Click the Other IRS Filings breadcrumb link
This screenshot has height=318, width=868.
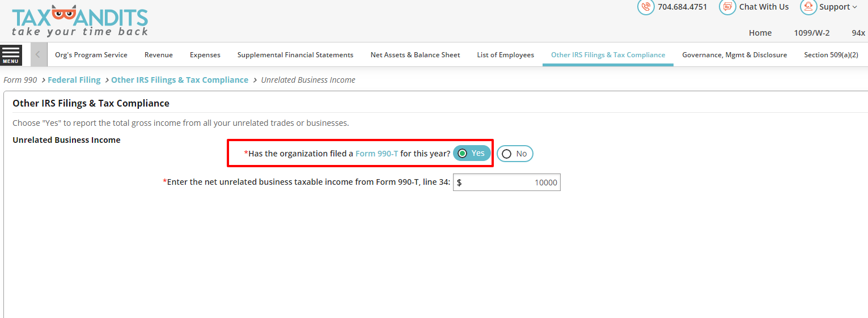tap(180, 80)
